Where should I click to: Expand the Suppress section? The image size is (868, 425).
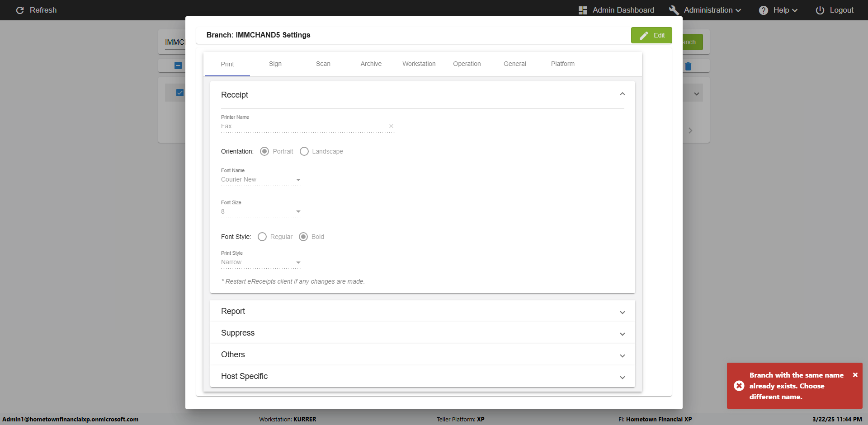tap(623, 334)
